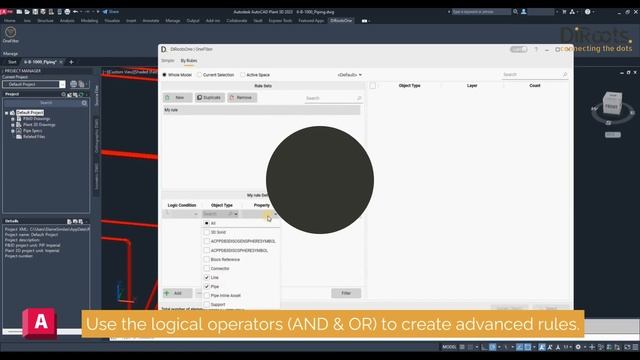Switch to the Simple tab in OneFilter
Viewport: 640px width, 360px height.
(168, 60)
